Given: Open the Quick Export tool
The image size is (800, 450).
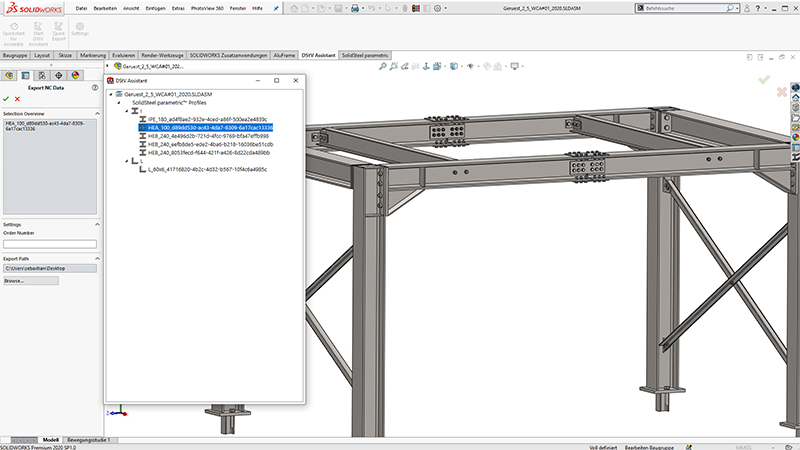Looking at the screenshot, I should pos(59,32).
